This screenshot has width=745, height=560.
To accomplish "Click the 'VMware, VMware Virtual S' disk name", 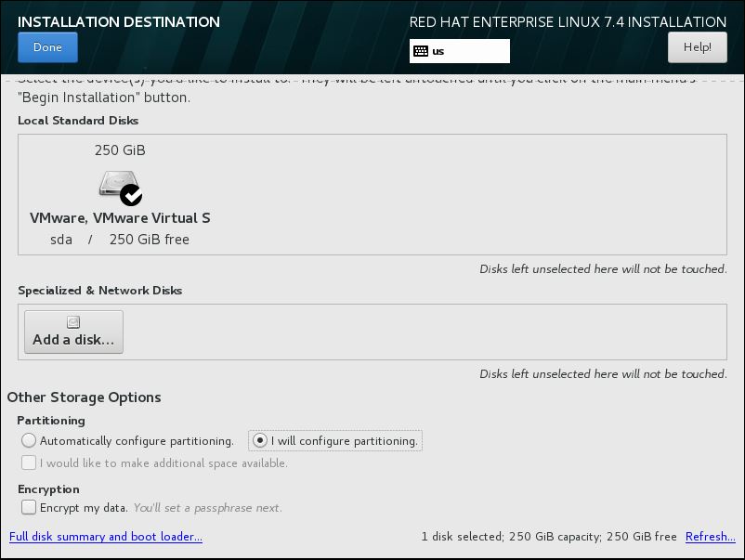I will (120, 218).
